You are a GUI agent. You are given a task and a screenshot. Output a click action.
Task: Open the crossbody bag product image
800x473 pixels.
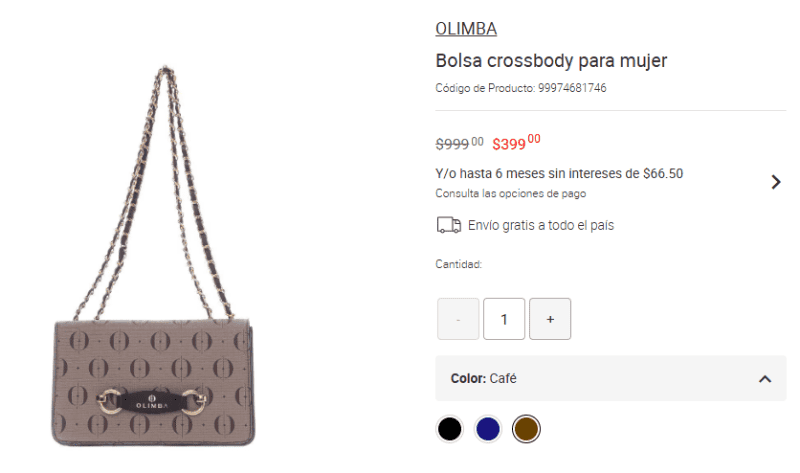click(x=153, y=256)
